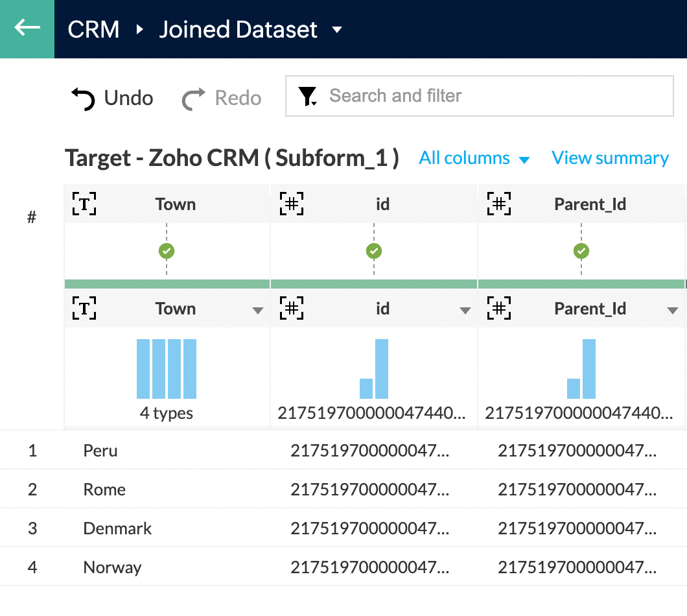Go to CRM in breadcrumb
The height and width of the screenshot is (616, 687).
pos(93,30)
